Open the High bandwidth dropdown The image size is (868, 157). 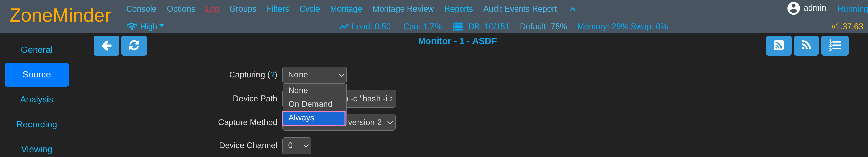pos(146,27)
